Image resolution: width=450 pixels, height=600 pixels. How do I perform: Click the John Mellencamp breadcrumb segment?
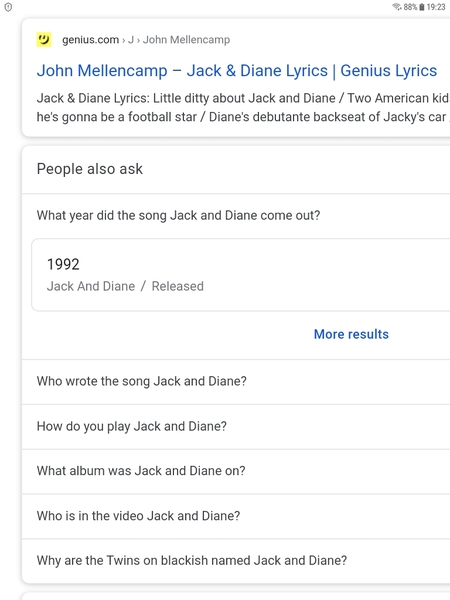click(186, 40)
